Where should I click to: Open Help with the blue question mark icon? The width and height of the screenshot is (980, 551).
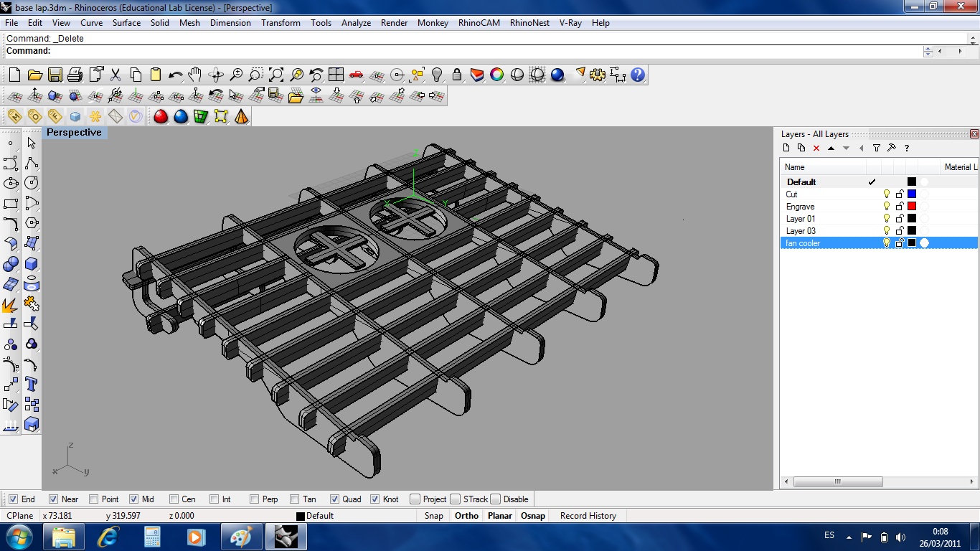click(638, 75)
